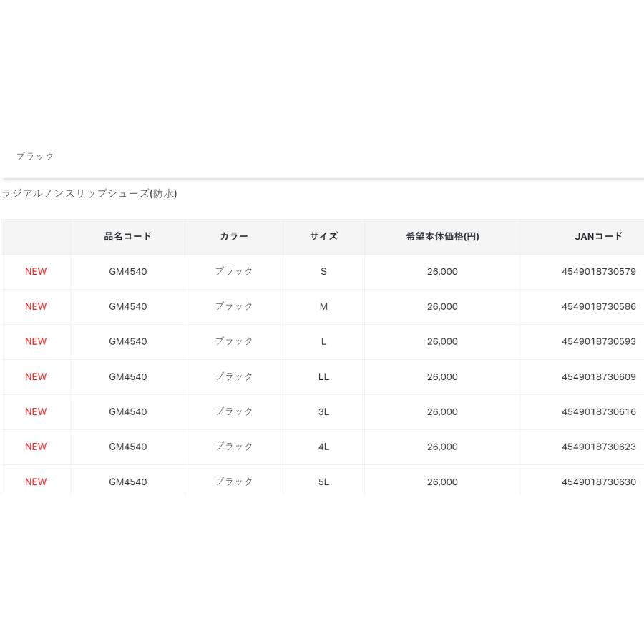644x644 pixels.
Task: Click NEW label in size M row
Action: point(36,306)
